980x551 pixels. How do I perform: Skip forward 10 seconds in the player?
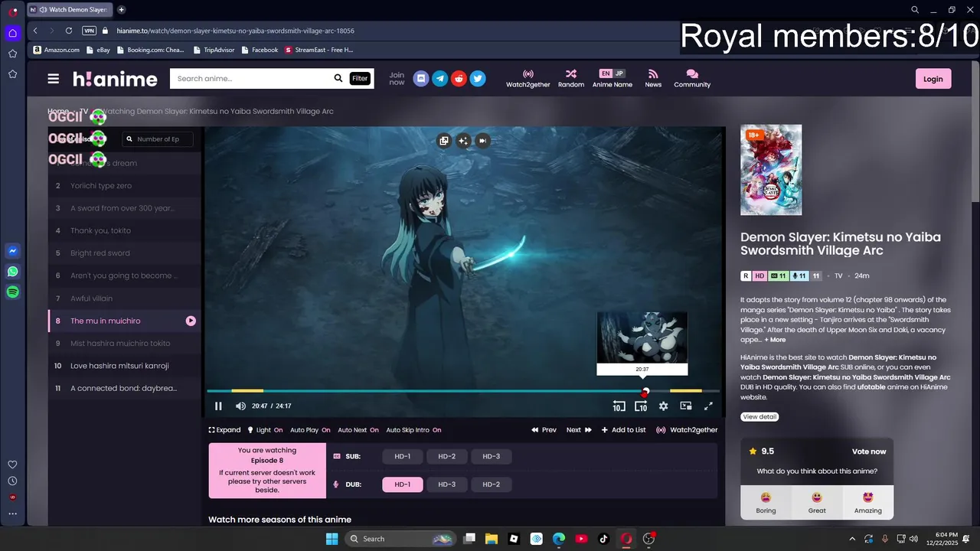[641, 406]
